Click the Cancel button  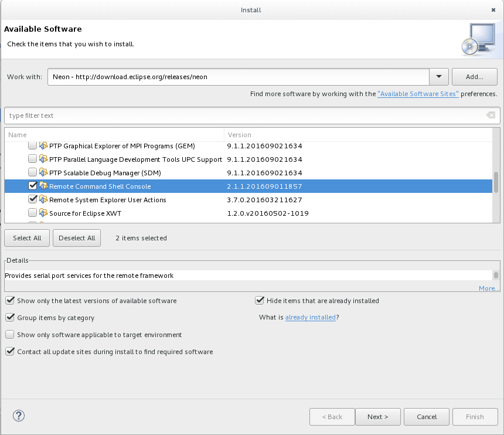427,417
